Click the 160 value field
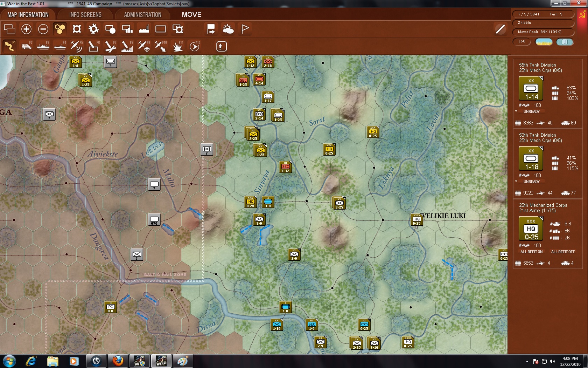Screen dimensions: 588x368 [x=522, y=41]
